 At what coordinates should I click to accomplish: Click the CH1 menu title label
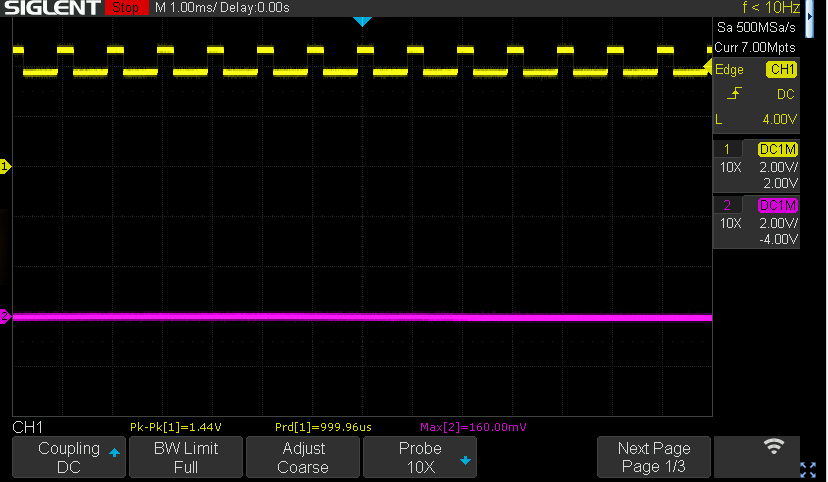click(x=27, y=427)
